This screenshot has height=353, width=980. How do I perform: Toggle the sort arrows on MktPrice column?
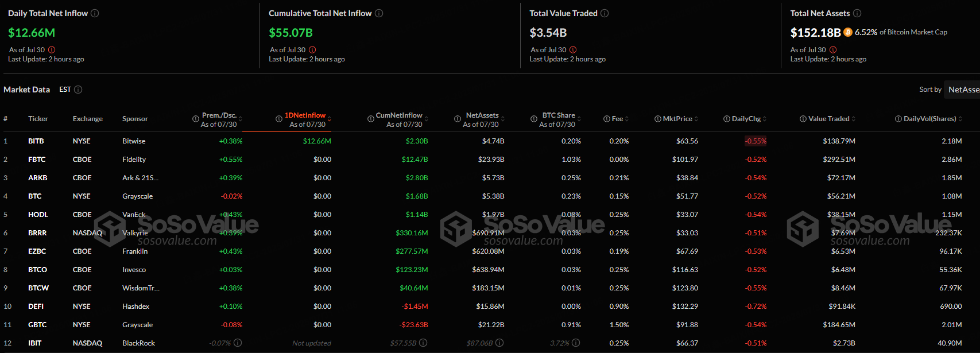(x=696, y=119)
